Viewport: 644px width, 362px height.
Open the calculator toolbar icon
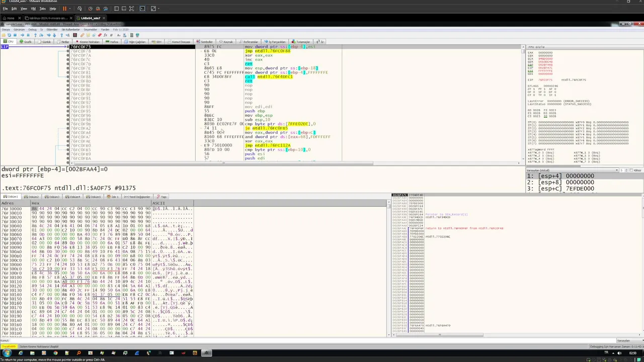coord(131,35)
